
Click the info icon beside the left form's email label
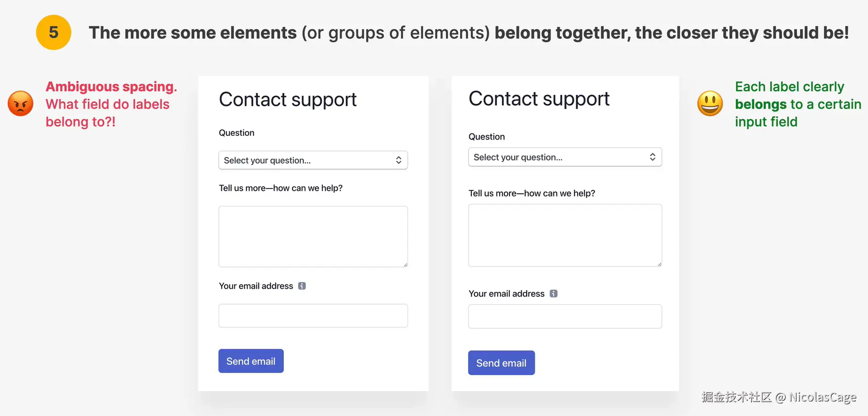[x=302, y=286]
